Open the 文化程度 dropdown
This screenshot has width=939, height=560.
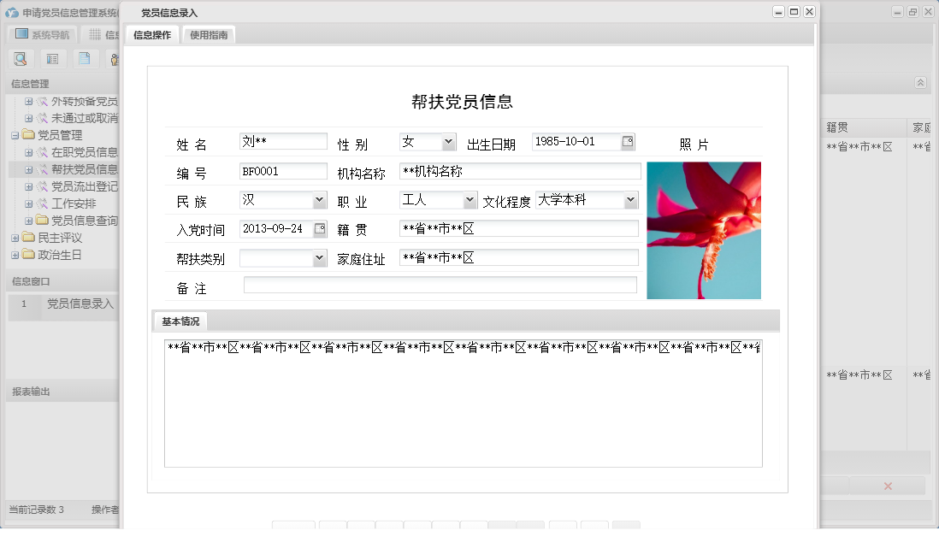tap(630, 199)
